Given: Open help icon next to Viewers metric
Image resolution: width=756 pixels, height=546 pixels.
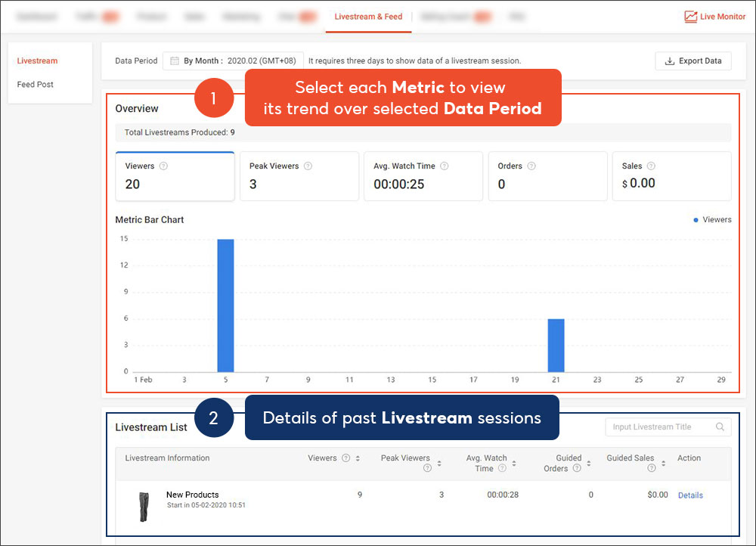Looking at the screenshot, I should 163,166.
